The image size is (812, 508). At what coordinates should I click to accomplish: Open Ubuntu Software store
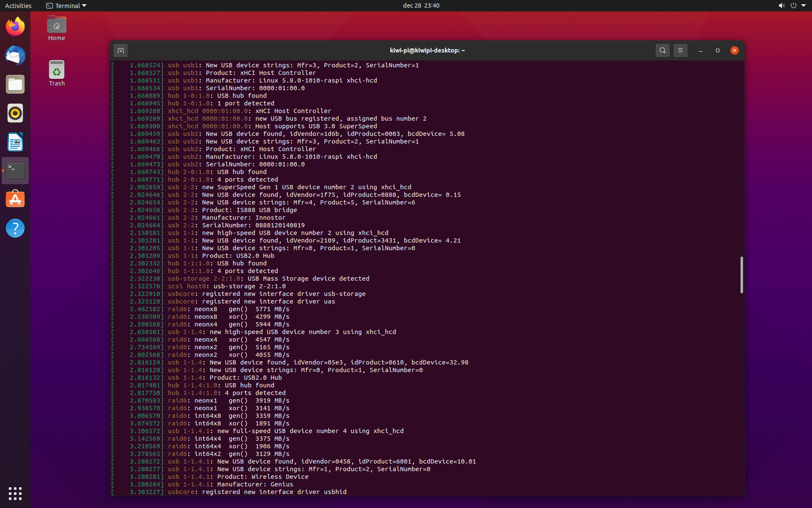point(15,199)
